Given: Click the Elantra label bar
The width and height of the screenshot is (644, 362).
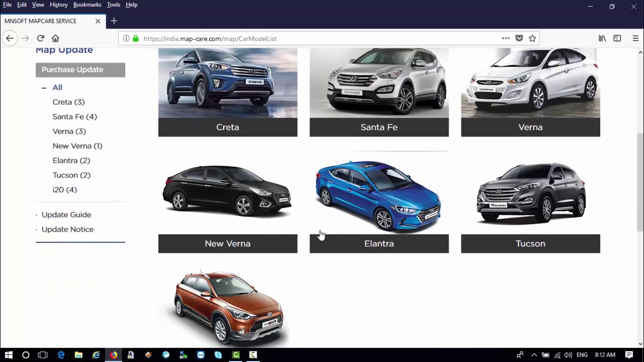Looking at the screenshot, I should [x=379, y=244].
